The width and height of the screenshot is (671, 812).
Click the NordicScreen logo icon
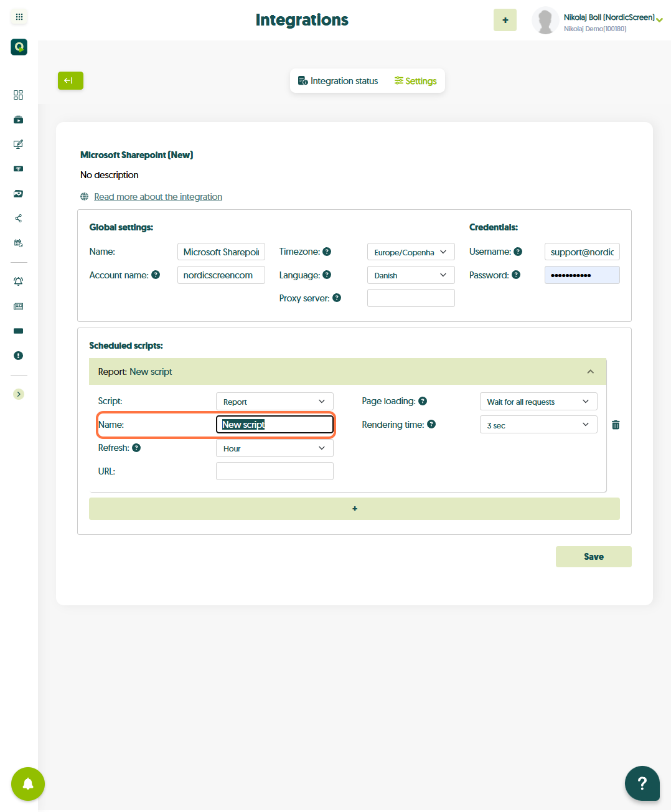tap(19, 47)
